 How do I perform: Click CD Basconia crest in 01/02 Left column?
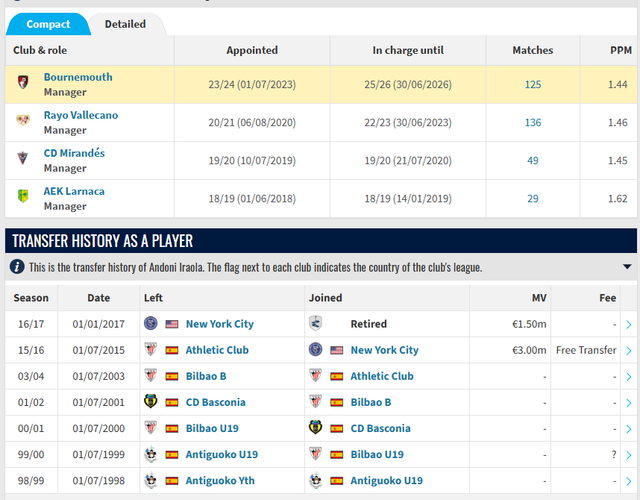tap(151, 402)
